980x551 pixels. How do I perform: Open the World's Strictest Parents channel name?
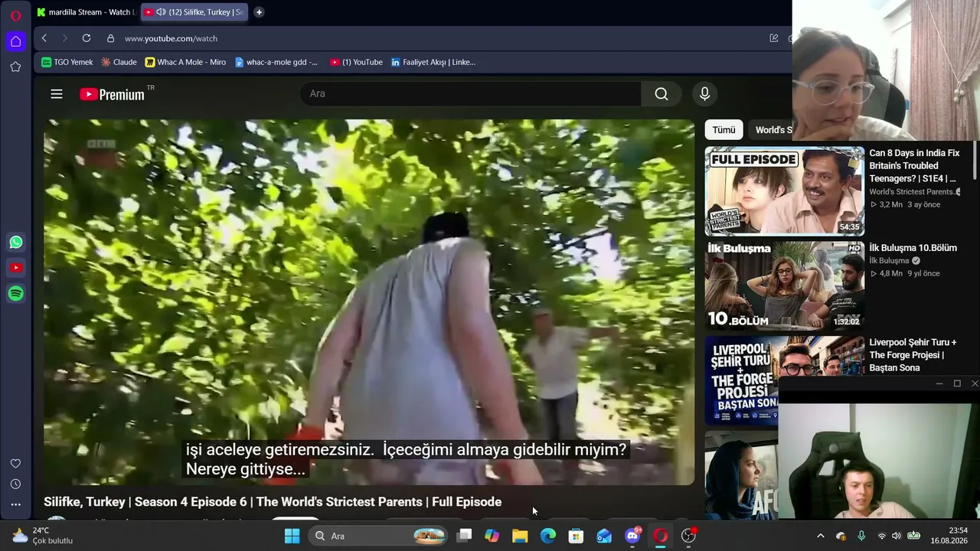pyautogui.click(x=911, y=192)
